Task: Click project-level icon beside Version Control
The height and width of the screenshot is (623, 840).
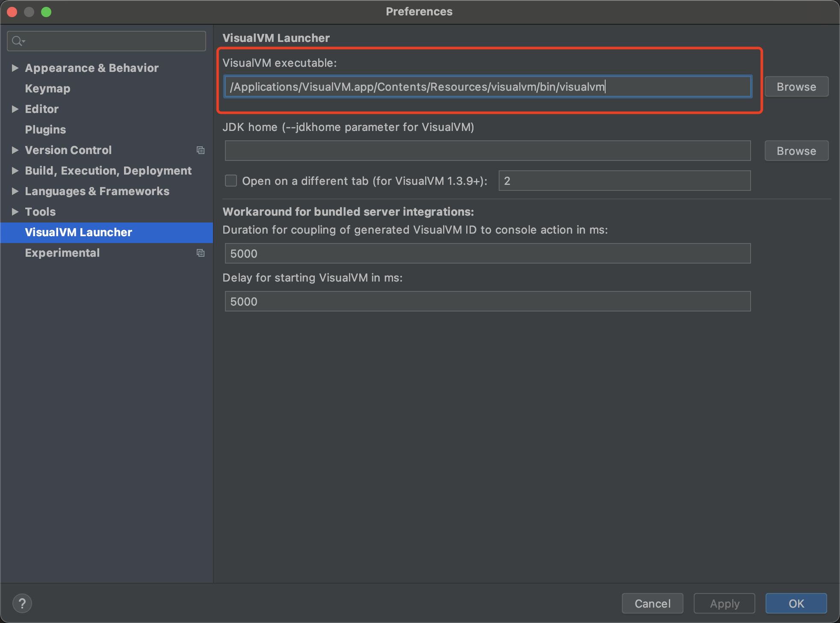Action: pos(200,150)
